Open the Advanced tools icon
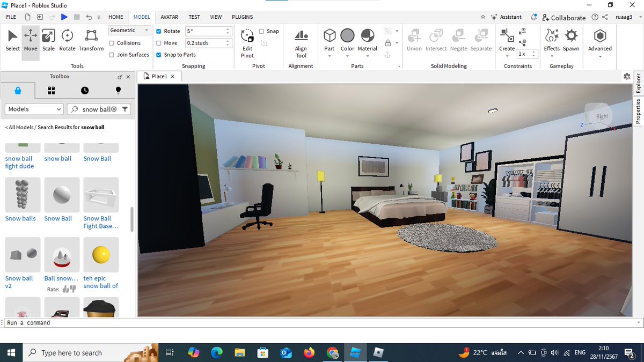The image size is (644, 362). tap(599, 36)
